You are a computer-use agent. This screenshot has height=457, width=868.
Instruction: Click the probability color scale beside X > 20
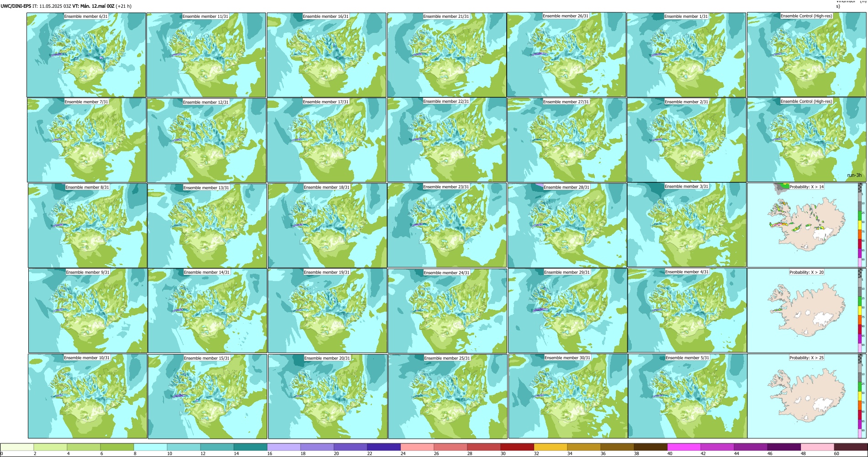(x=860, y=310)
